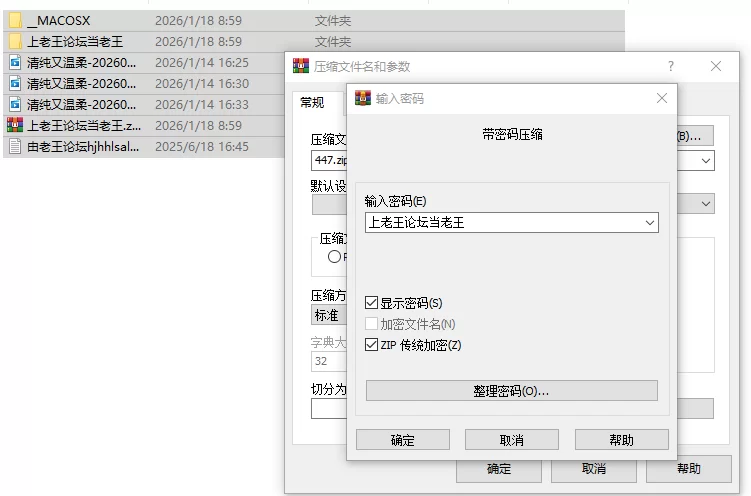Screen dimensions: 751x496
Task: Select the _MACOSX folder name
Action: (58, 21)
